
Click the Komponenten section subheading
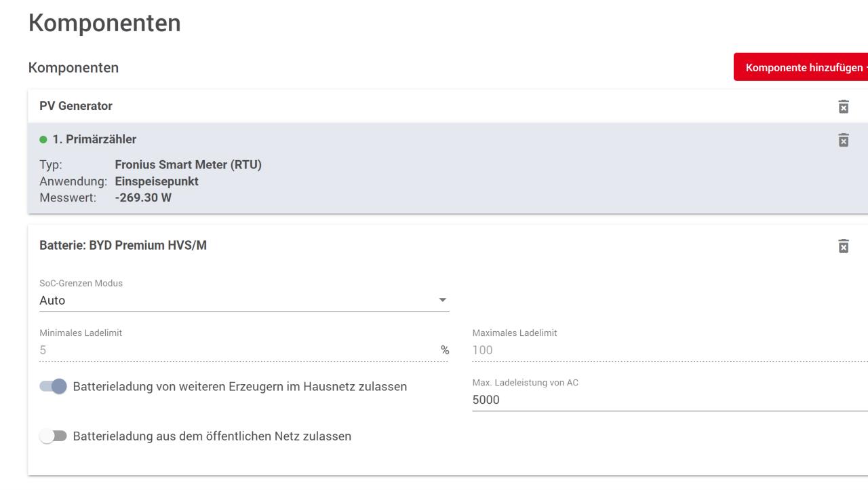(x=73, y=68)
